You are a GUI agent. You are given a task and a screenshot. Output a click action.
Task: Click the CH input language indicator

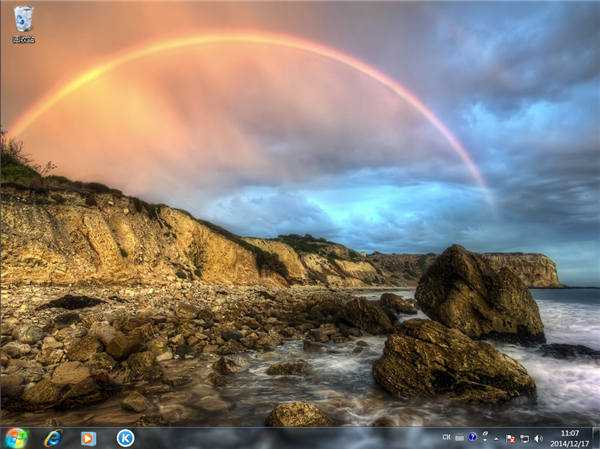[x=446, y=438]
